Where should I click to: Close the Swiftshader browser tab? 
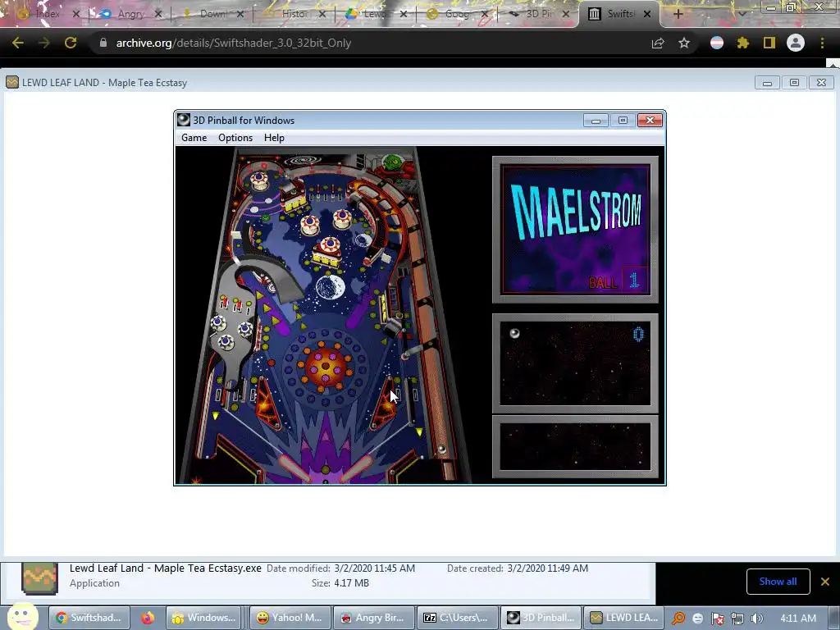click(x=647, y=14)
